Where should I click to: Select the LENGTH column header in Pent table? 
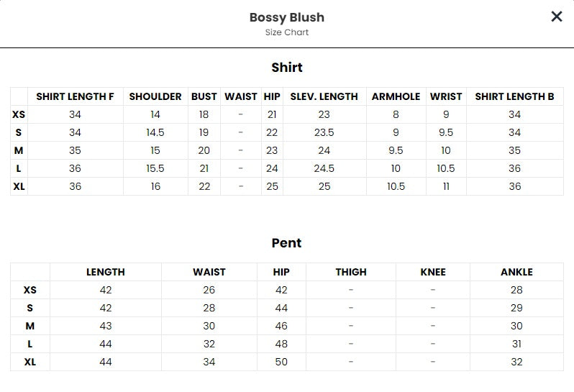pyautogui.click(x=106, y=272)
